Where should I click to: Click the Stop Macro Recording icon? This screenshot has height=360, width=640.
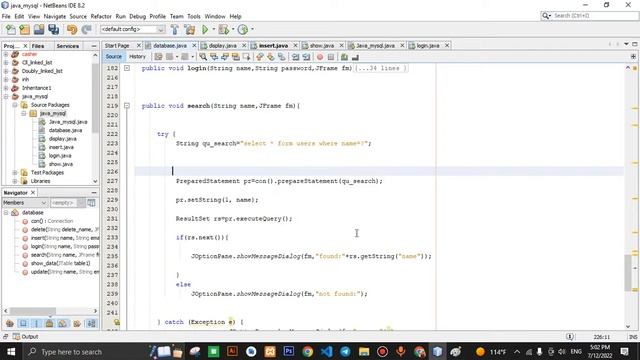[331, 57]
